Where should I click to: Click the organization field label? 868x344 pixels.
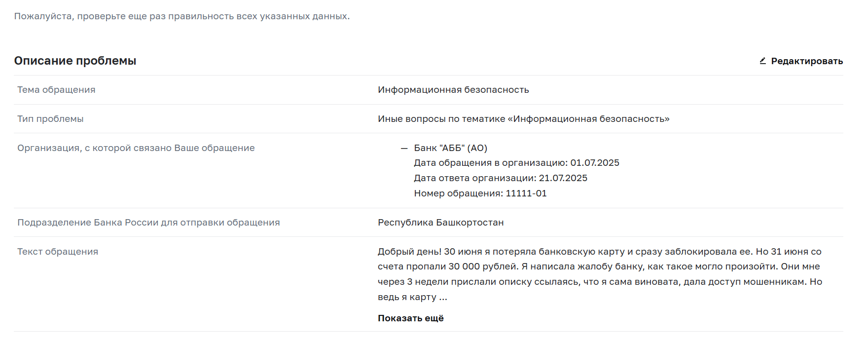[x=136, y=148]
